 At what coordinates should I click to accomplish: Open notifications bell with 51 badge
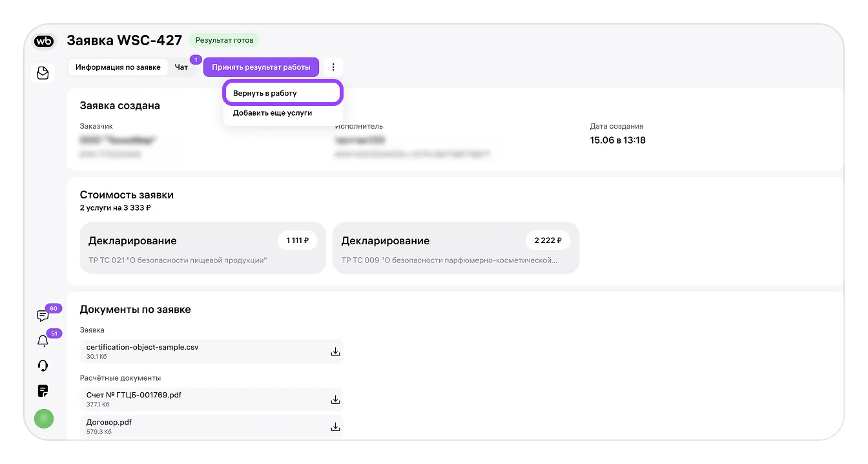(43, 341)
